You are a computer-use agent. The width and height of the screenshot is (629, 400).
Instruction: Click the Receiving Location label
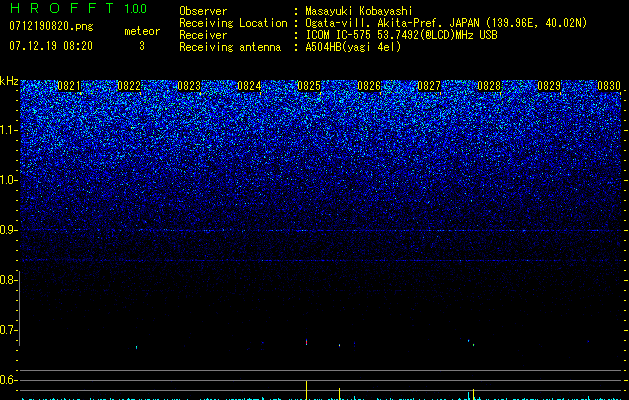pos(233,23)
